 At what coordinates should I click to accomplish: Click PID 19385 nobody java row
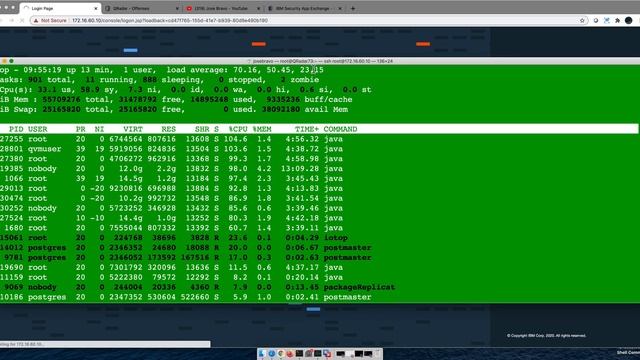point(171,169)
